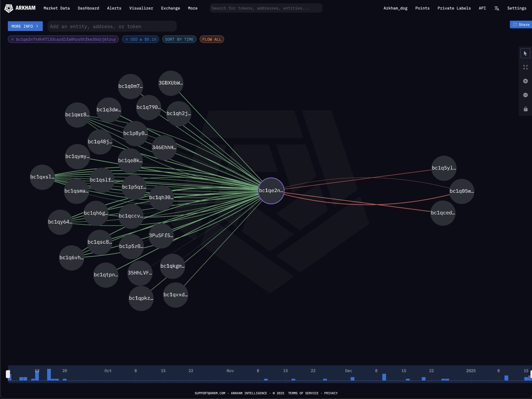Image resolution: width=532 pixels, height=399 pixels.
Task: Select the bc1q3dw node
Action: 109,110
